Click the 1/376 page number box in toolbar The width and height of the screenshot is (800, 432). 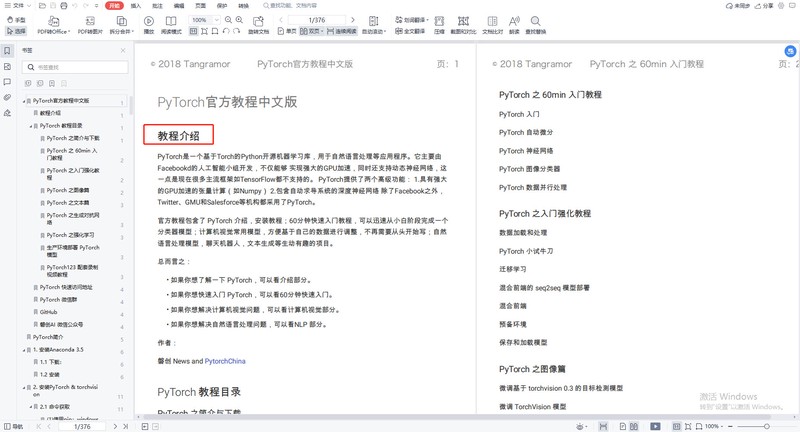[x=316, y=20]
